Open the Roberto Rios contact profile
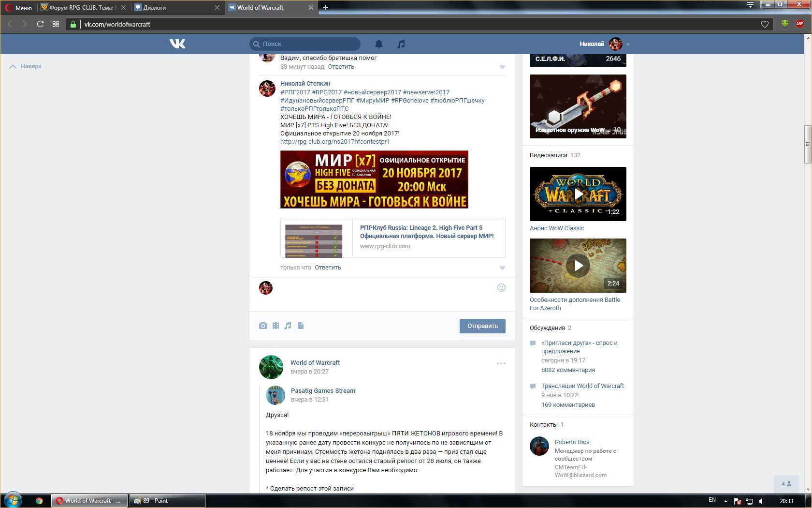The image size is (812, 508). [x=572, y=442]
